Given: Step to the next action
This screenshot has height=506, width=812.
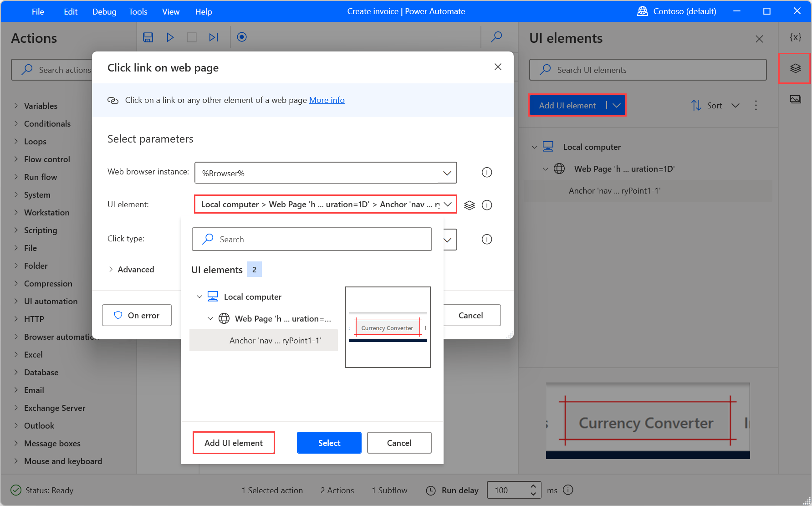Looking at the screenshot, I should 214,37.
